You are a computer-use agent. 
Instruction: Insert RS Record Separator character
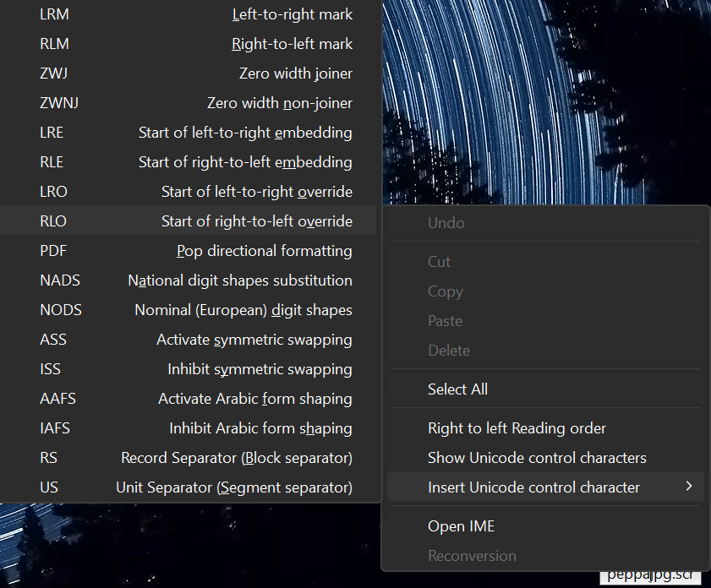point(194,458)
